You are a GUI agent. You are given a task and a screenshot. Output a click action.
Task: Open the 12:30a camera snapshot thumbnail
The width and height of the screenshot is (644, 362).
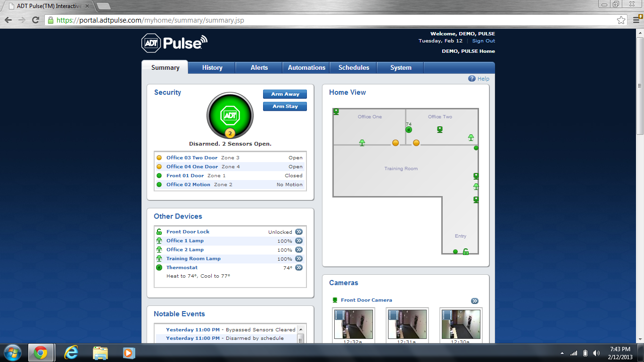point(461,324)
